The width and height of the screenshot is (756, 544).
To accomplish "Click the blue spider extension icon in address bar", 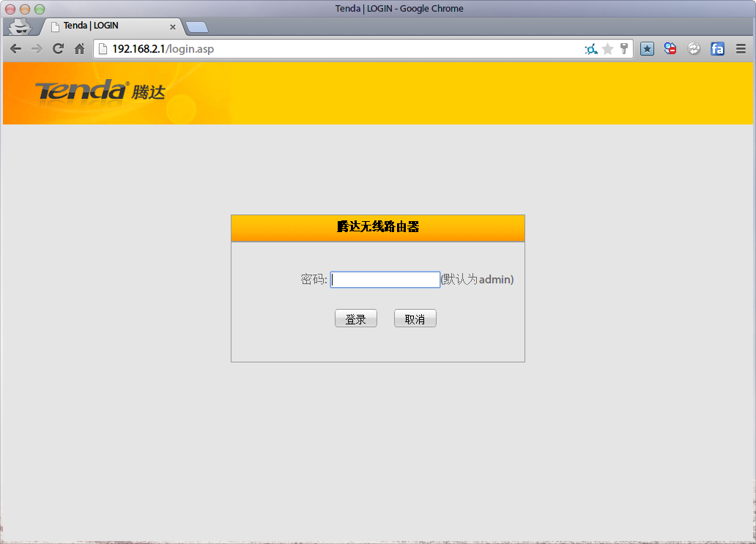I will pyautogui.click(x=591, y=48).
